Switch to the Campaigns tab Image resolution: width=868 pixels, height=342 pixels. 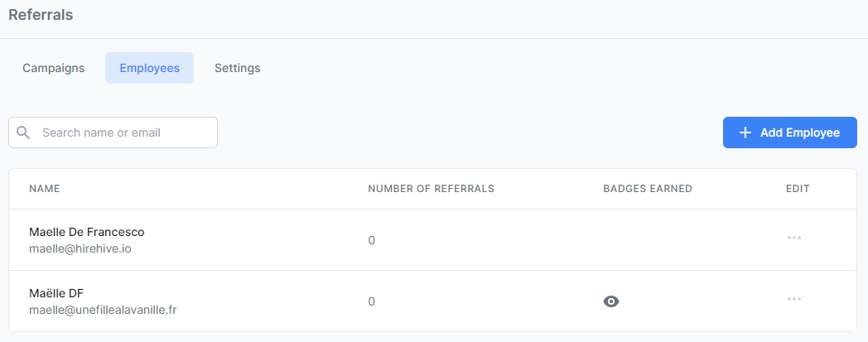click(53, 68)
